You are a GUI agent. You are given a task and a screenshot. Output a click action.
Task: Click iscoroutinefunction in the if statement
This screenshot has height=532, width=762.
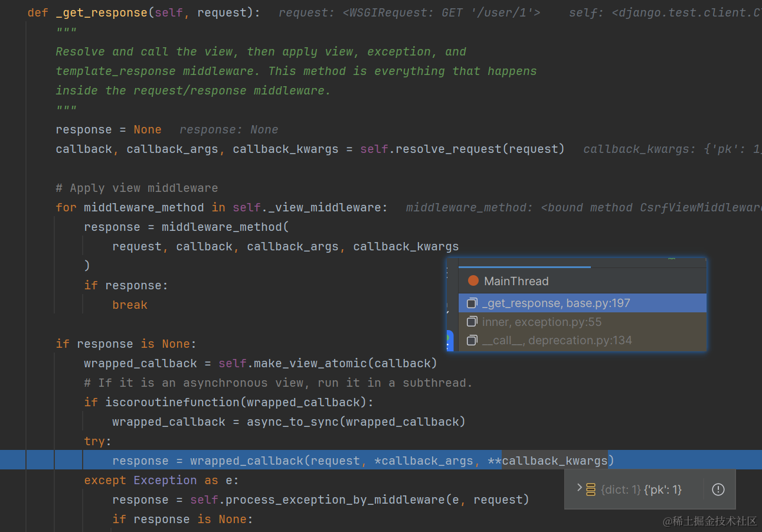click(x=172, y=402)
